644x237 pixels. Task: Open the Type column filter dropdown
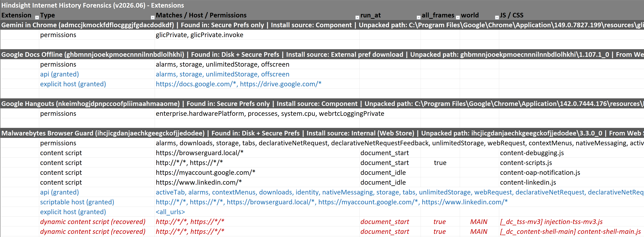[x=152, y=17]
